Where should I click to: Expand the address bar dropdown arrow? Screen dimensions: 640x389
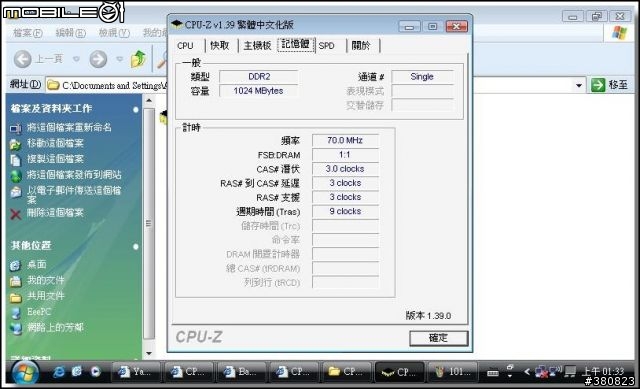pyautogui.click(x=579, y=85)
